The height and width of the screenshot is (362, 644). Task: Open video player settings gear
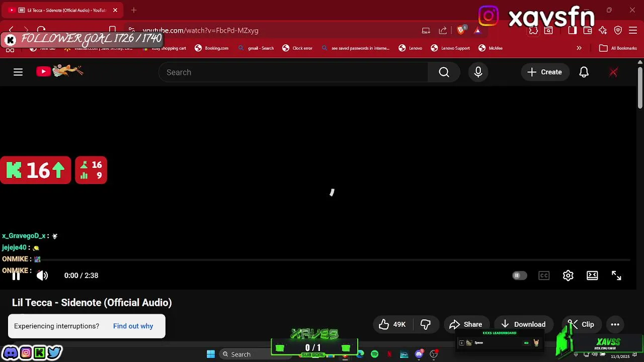[x=568, y=276]
